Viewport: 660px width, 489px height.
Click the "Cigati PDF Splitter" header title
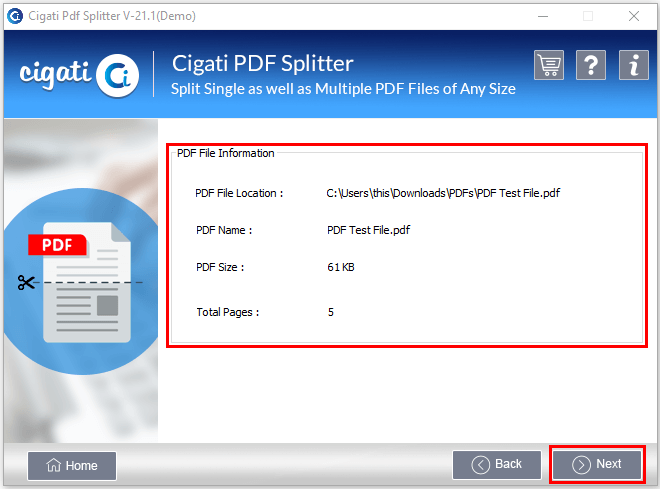tap(263, 64)
